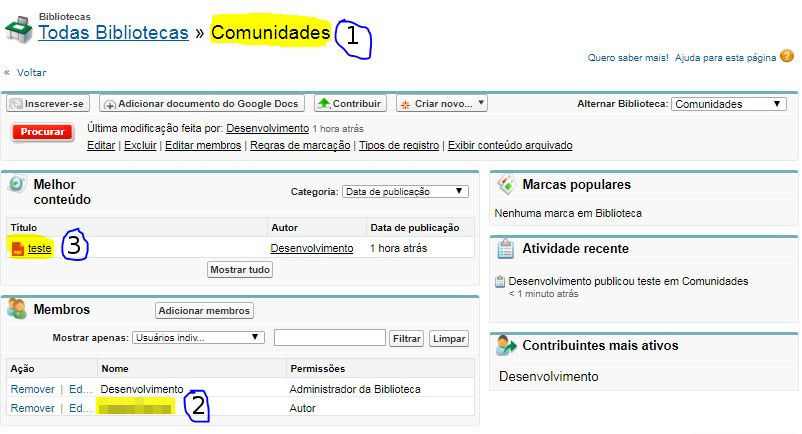
Task: Open Regras de marcação link
Action: [x=300, y=145]
